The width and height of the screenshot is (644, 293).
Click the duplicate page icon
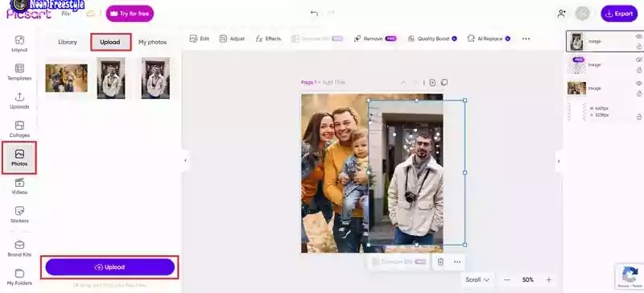[x=444, y=83]
